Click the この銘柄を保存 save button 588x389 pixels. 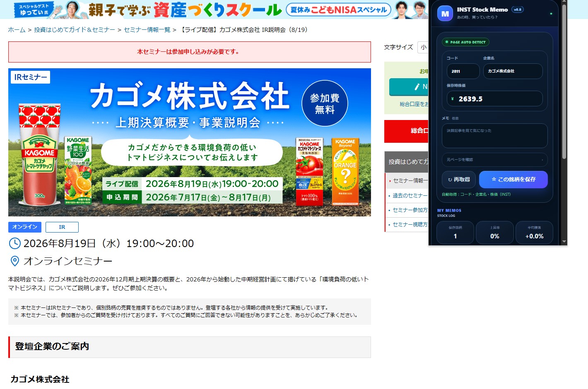513,180
